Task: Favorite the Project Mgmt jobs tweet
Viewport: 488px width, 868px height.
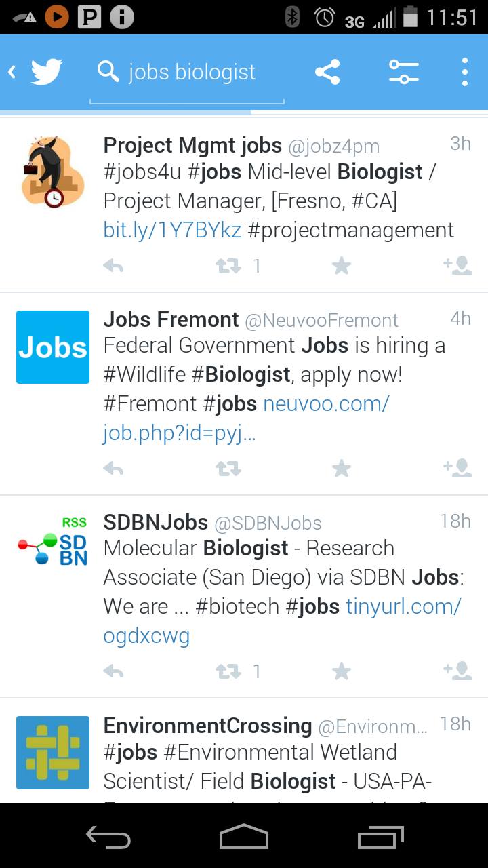Action: point(342,266)
